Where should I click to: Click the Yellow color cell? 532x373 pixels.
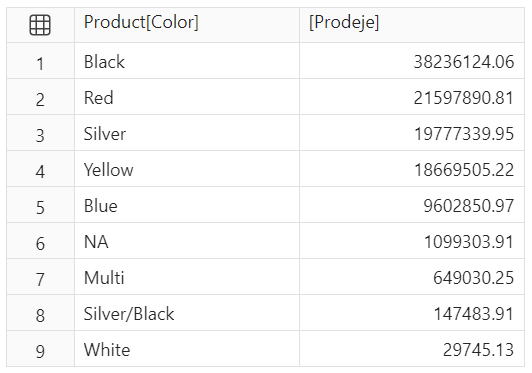(x=187, y=170)
